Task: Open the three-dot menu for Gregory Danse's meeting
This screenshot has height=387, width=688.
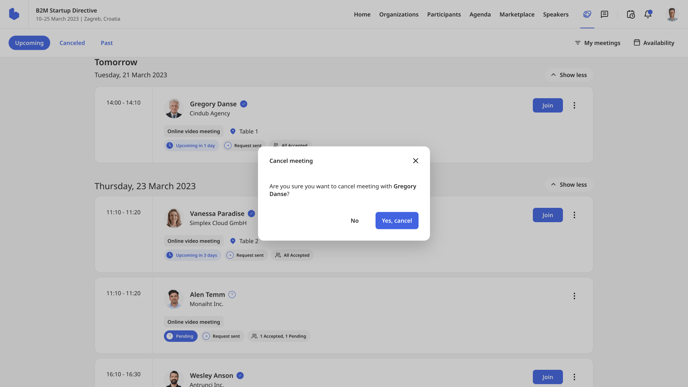Action: 574,105
